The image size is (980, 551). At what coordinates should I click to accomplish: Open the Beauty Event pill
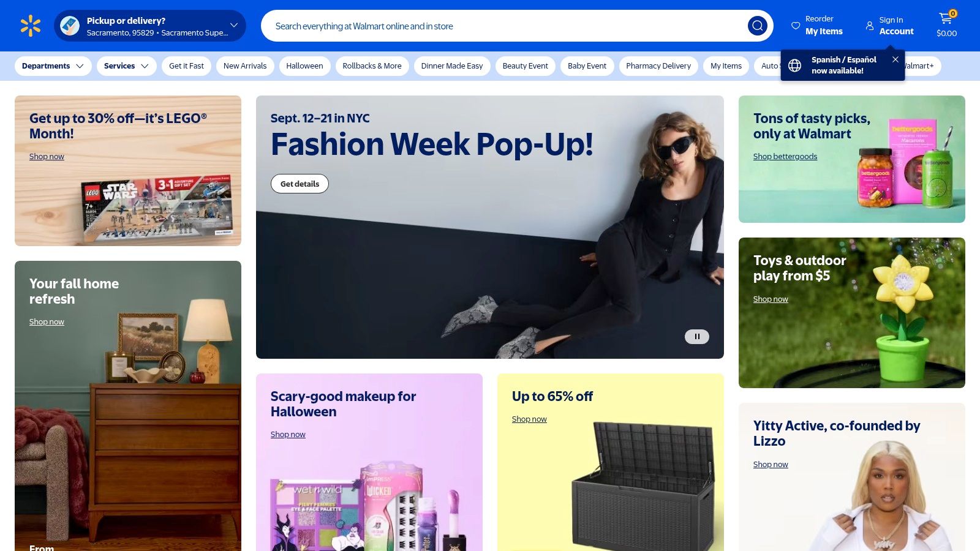[526, 66]
